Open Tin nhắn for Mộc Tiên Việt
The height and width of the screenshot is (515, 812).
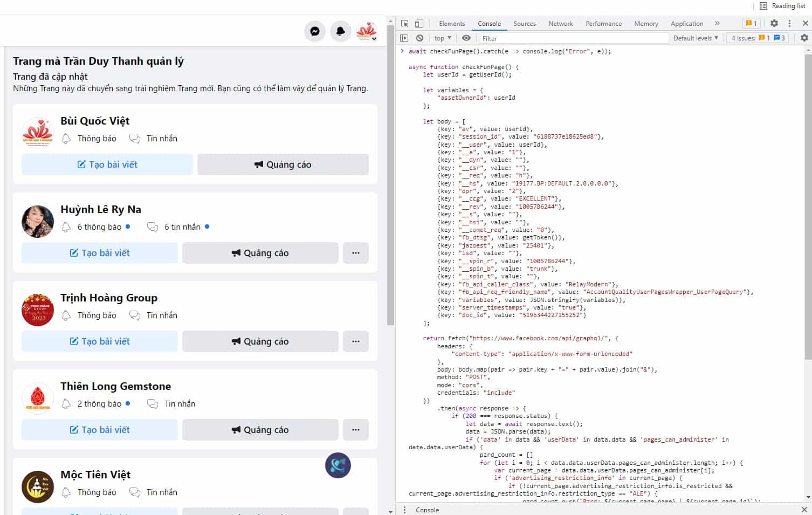coord(154,492)
